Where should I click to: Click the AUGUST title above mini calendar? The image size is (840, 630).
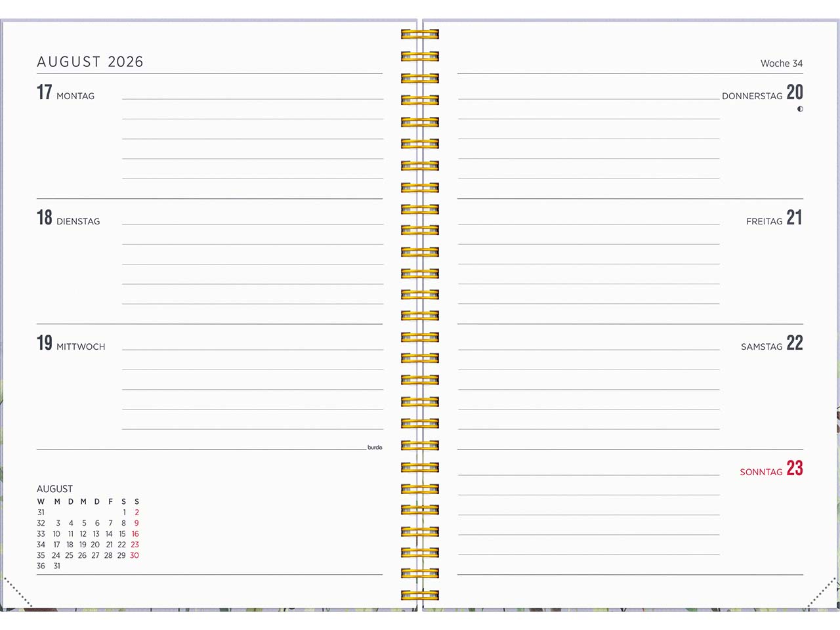(x=54, y=489)
